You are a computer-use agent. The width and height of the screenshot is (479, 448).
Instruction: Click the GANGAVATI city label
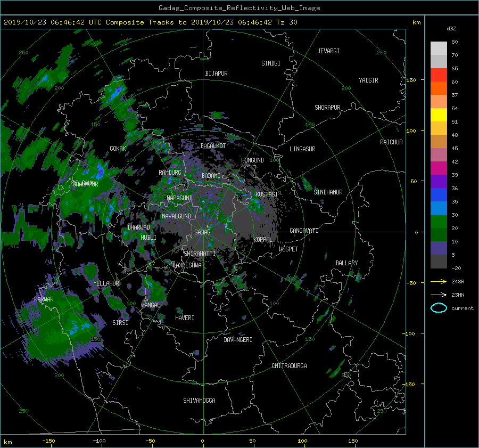304,231
